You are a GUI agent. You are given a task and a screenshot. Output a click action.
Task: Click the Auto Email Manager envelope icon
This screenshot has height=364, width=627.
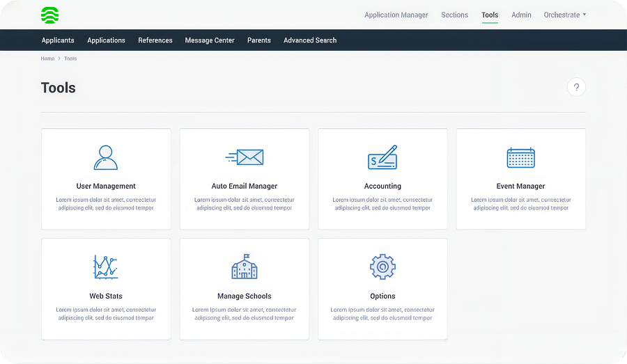coord(245,157)
